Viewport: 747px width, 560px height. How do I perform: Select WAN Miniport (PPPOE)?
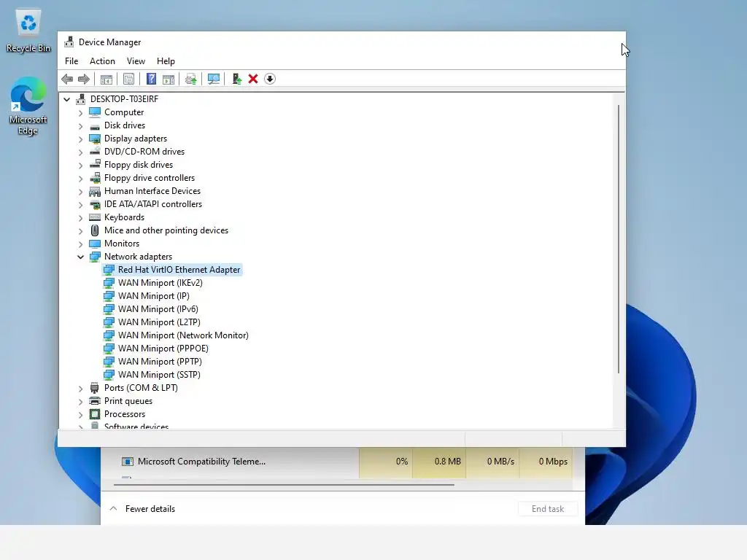click(x=163, y=349)
